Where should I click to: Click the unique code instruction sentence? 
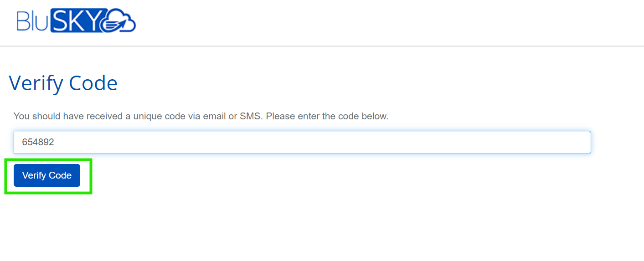(201, 116)
